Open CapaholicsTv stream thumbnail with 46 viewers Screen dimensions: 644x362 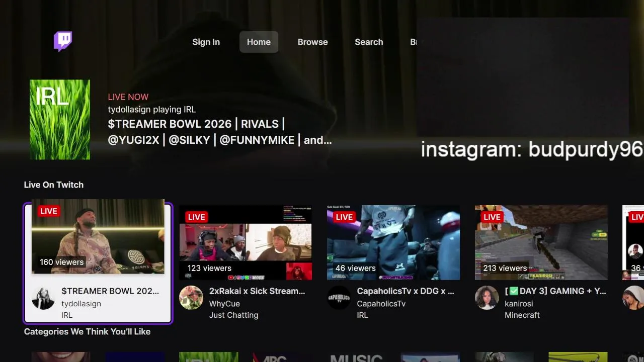point(393,242)
